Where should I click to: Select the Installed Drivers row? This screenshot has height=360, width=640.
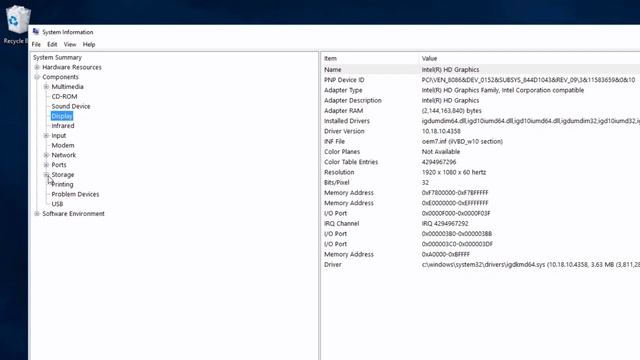(481, 121)
